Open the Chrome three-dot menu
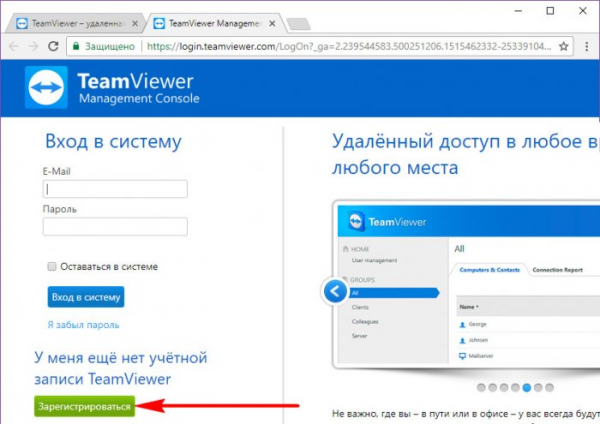 click(587, 46)
